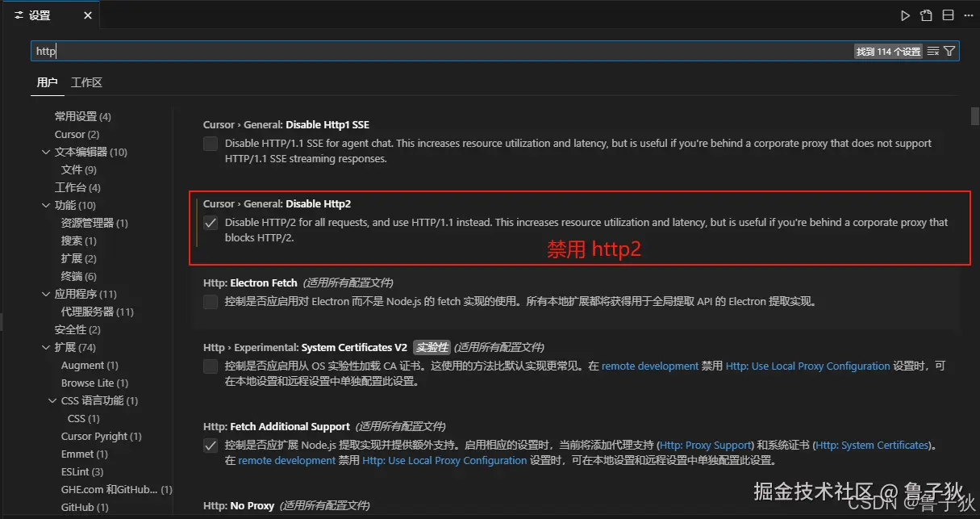The image size is (980, 519).
Task: Uncheck the Disable Http2 option
Action: coord(210,223)
